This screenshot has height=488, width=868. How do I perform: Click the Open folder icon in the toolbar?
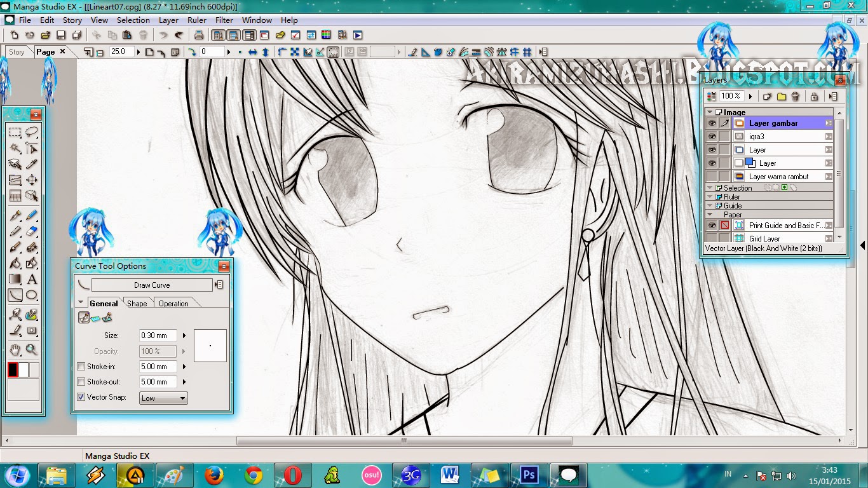46,35
